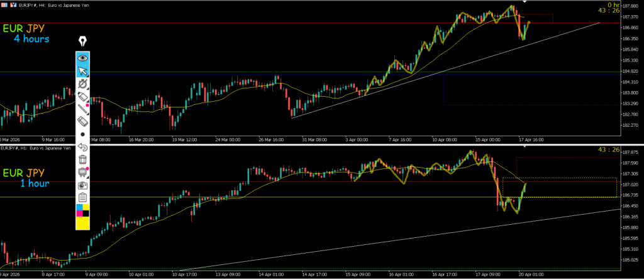Screen dimensions: 644x280
Task: Undo the last drawing with the curved arrow
Action: point(83,147)
